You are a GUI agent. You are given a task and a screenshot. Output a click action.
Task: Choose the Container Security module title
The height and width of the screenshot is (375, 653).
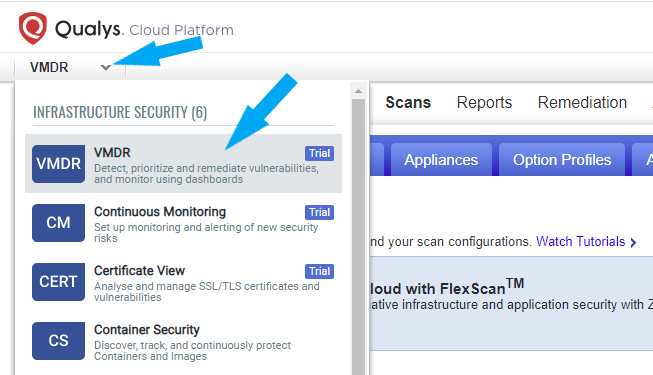point(147,330)
